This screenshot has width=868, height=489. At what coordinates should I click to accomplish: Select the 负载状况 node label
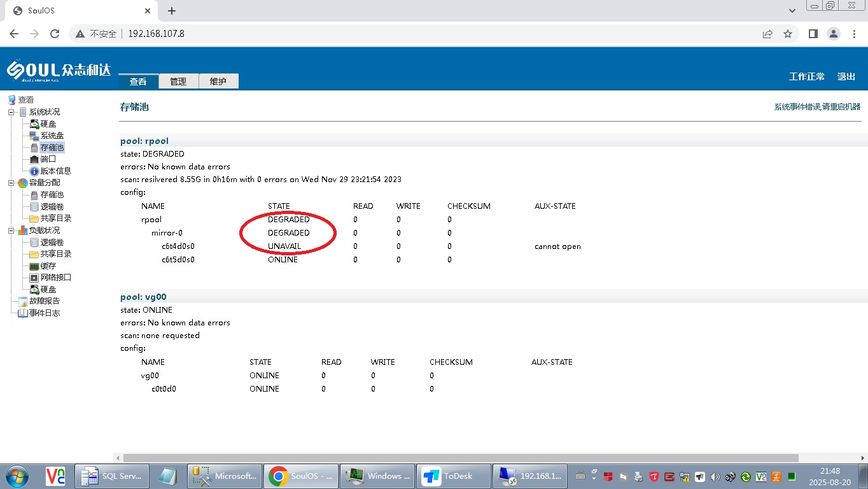pyautogui.click(x=45, y=230)
